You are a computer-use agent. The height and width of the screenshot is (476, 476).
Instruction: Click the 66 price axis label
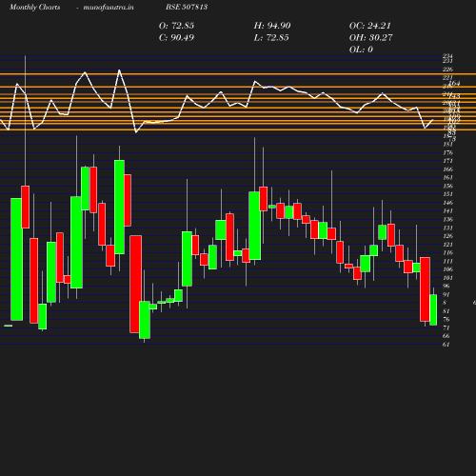(446, 336)
